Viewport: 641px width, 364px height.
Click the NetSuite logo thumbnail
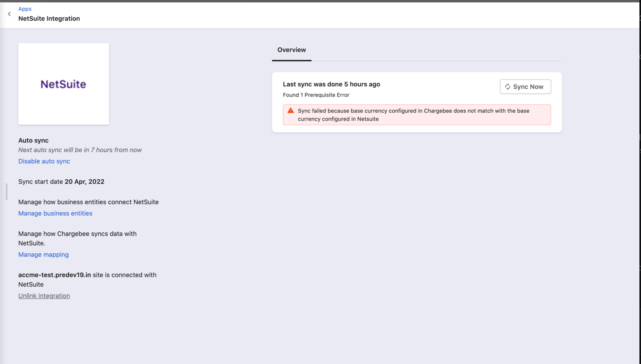point(63,84)
